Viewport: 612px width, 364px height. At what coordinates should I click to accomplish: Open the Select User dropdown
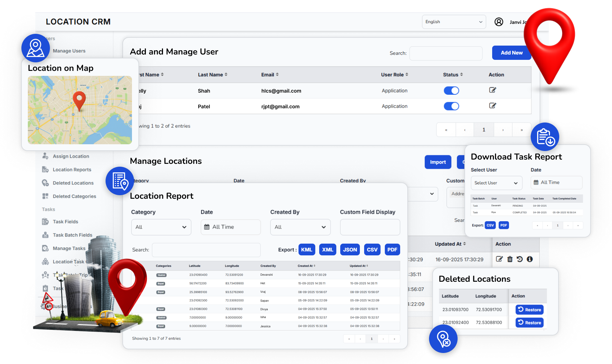496,183
